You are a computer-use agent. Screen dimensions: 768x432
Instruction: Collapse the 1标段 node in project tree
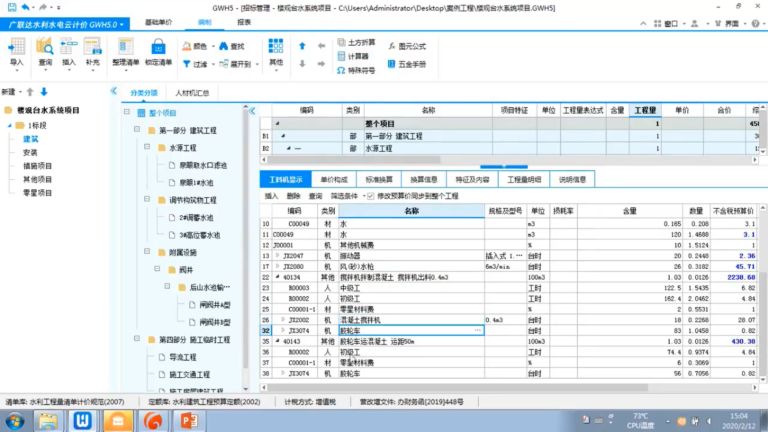[x=9, y=126]
